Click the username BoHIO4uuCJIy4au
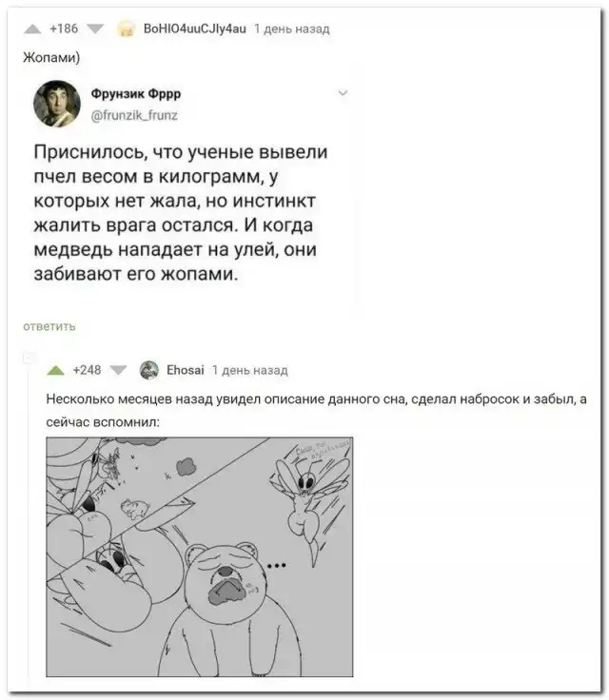The width and height of the screenshot is (609, 700). [x=194, y=29]
